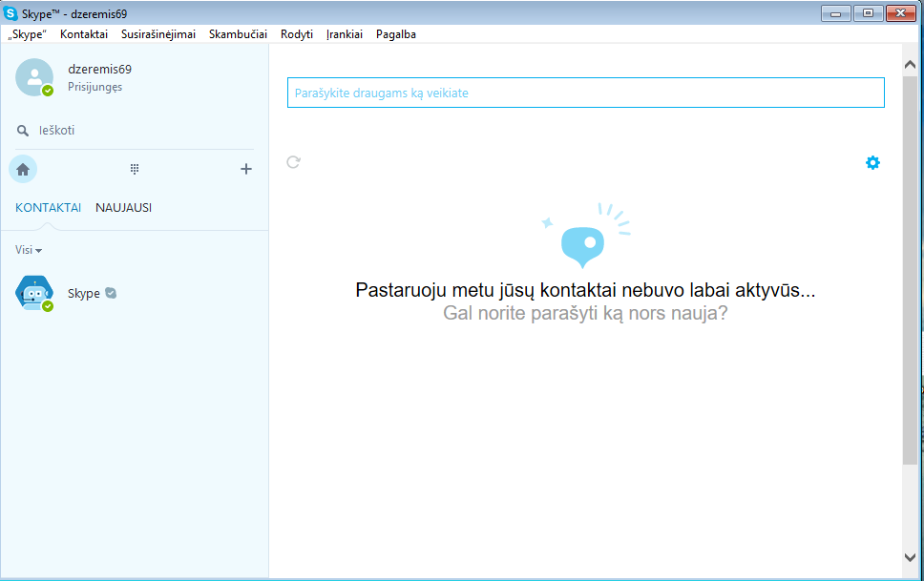Select the Skype contact name
Image resolution: width=924 pixels, height=581 pixels.
(x=84, y=294)
